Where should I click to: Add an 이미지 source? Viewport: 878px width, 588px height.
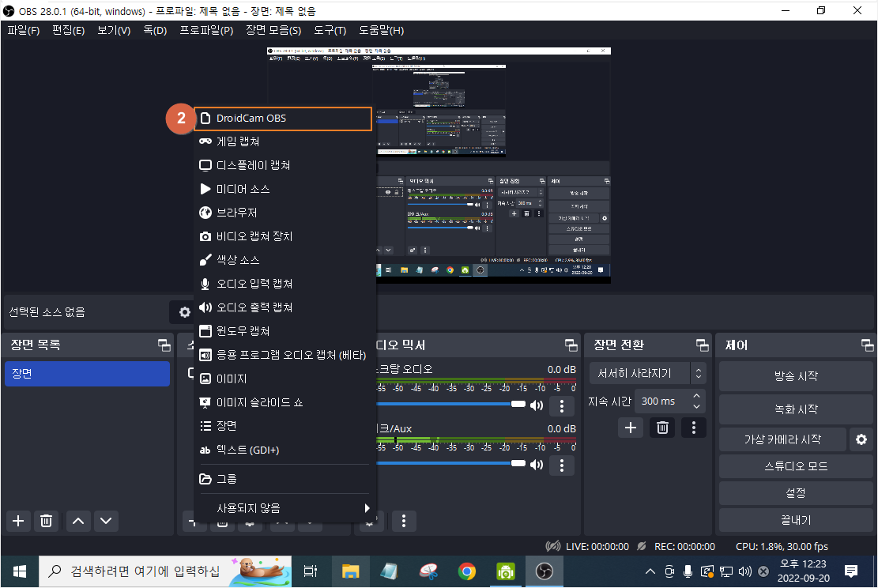pyautogui.click(x=285, y=379)
